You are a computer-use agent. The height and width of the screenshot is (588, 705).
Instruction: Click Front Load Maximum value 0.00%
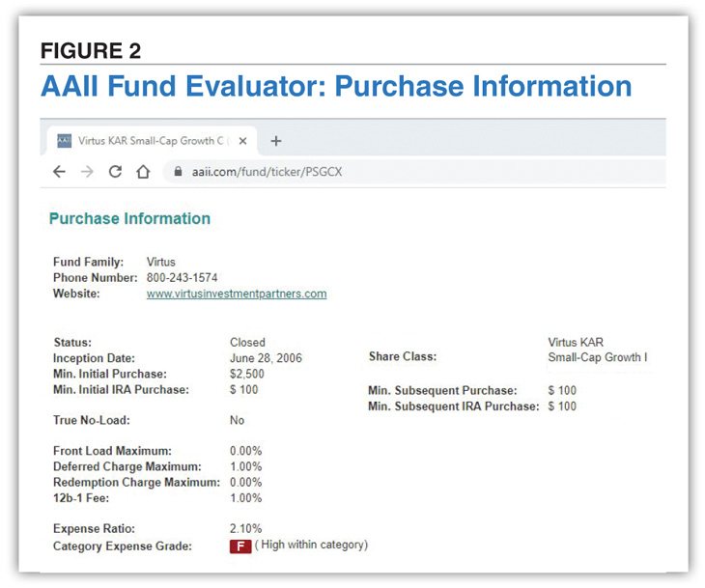point(245,451)
